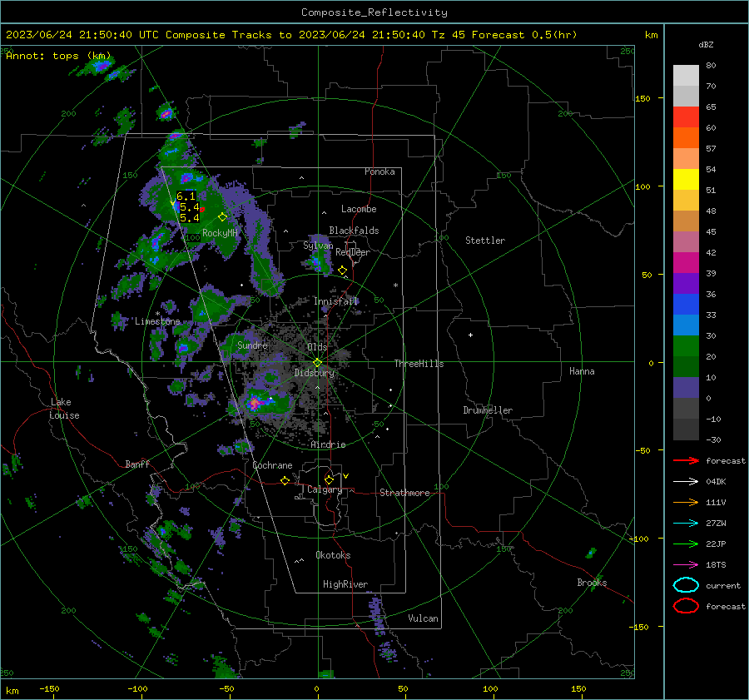This screenshot has width=749, height=700.
Task: Click the Hanna map label
Action: [582, 371]
